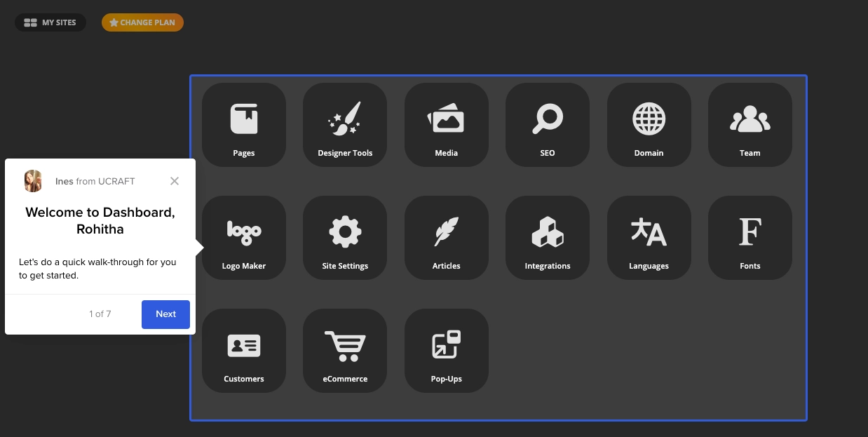Open the Customers card tile
This screenshot has height=437, width=868.
coord(244,351)
